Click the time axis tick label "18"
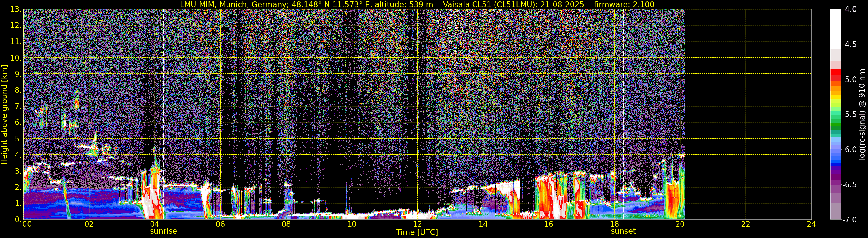This screenshot has width=868, height=238. pyautogui.click(x=615, y=224)
